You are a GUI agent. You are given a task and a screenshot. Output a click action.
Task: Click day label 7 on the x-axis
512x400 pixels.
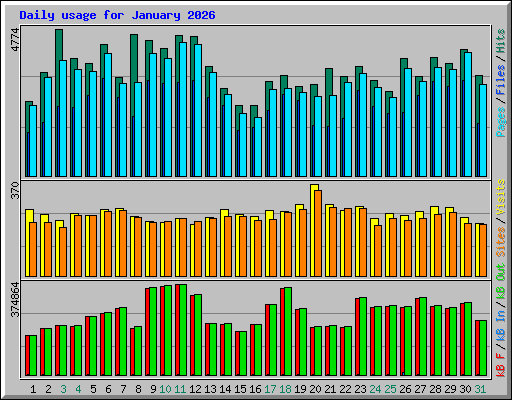click(123, 389)
